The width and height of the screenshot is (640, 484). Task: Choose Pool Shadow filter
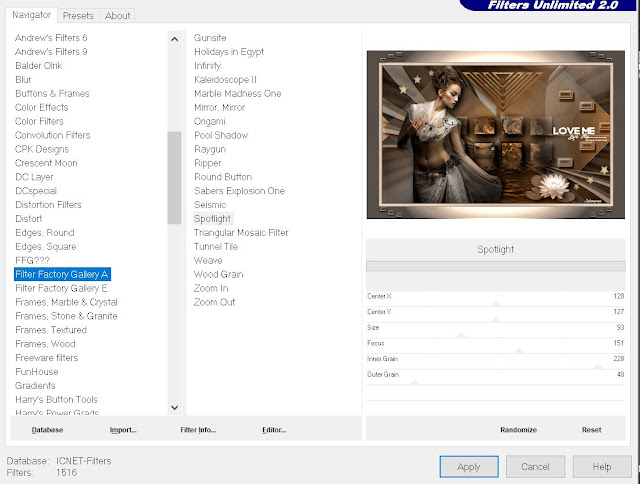(221, 135)
